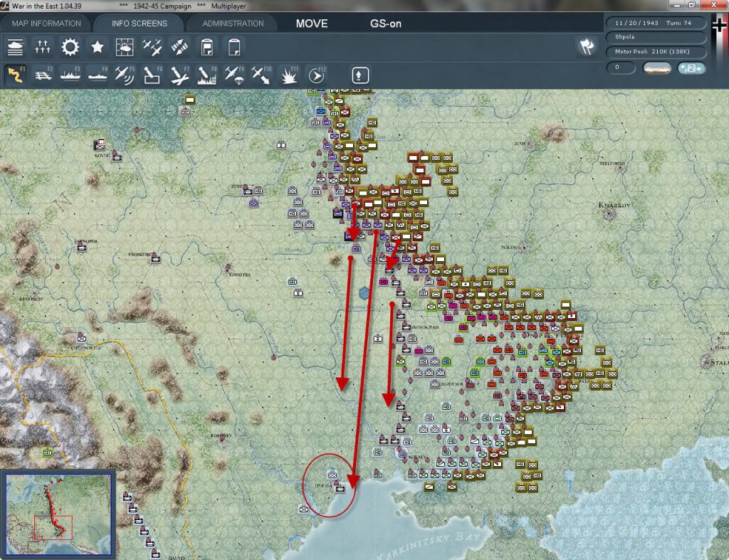
Task: Select the blue hexagon marker on the map
Action: [x=364, y=293]
